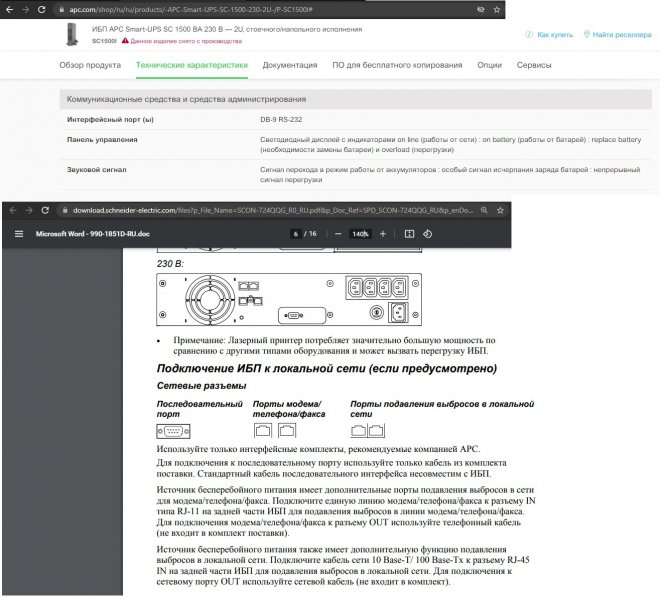Open the Опции tab
Screen dimensions: 660x598
point(490,65)
